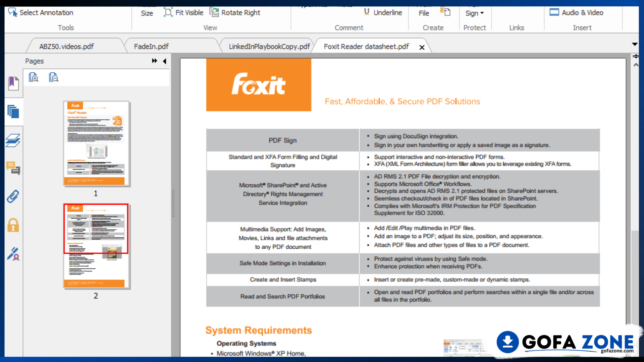644x362 pixels.
Task: Click the split view icon above scrollbar
Action: click(x=636, y=56)
